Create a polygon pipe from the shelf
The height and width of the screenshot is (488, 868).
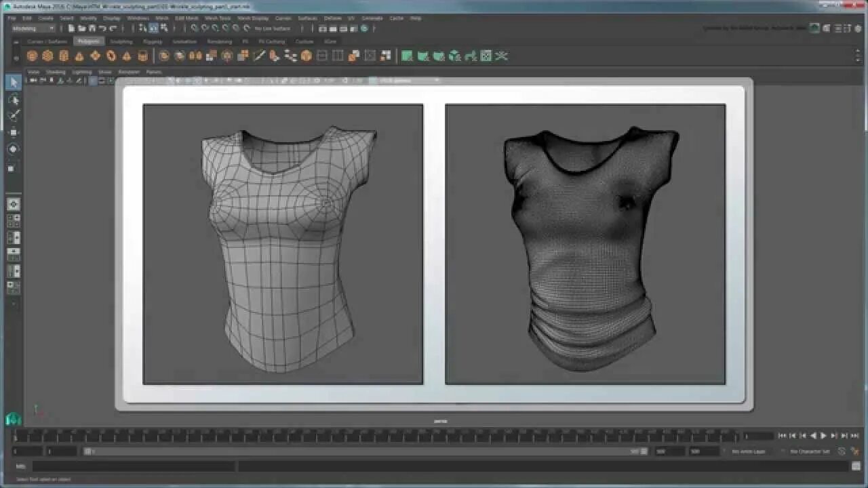pos(143,56)
